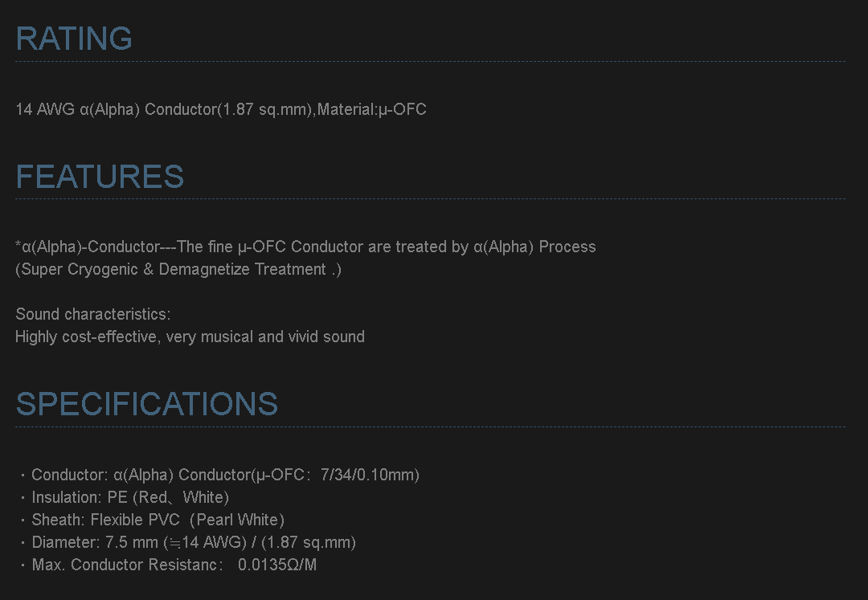The height and width of the screenshot is (600, 868).
Task: Click the Sheath: Flexible PVC specification line
Action: point(158,520)
